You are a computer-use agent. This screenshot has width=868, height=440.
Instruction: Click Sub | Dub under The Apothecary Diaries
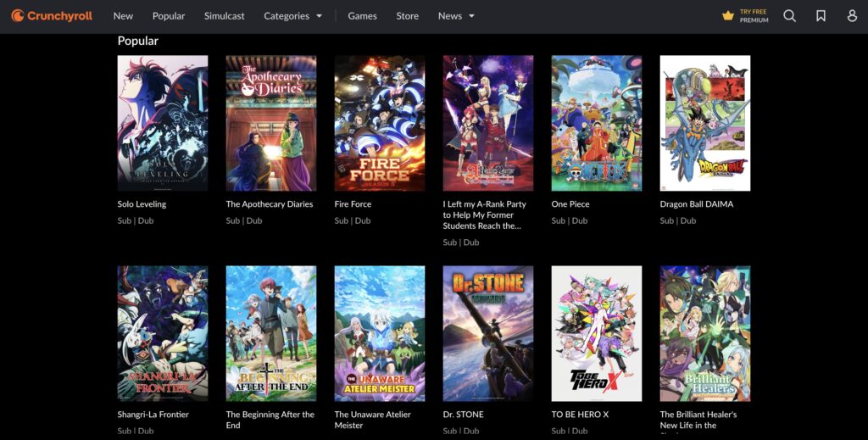(x=244, y=220)
